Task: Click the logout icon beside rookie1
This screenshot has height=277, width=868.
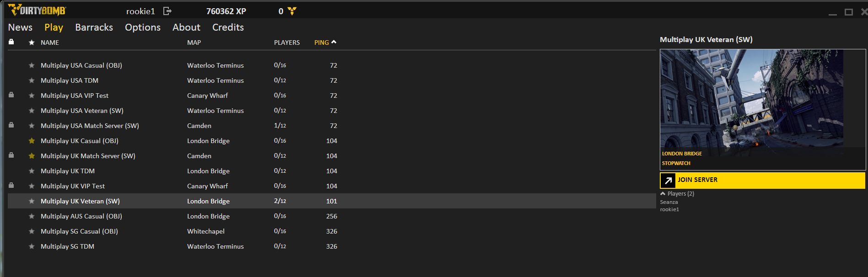Action: pos(167,11)
